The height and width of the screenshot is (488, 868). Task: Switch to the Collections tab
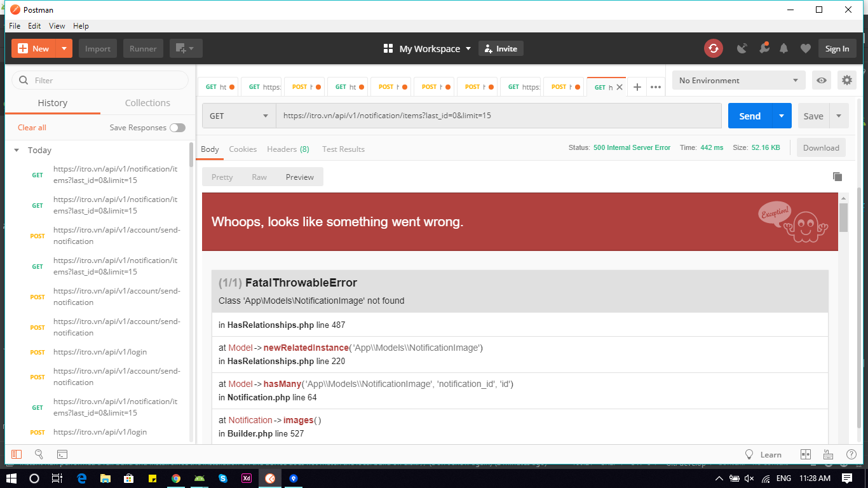tap(147, 103)
